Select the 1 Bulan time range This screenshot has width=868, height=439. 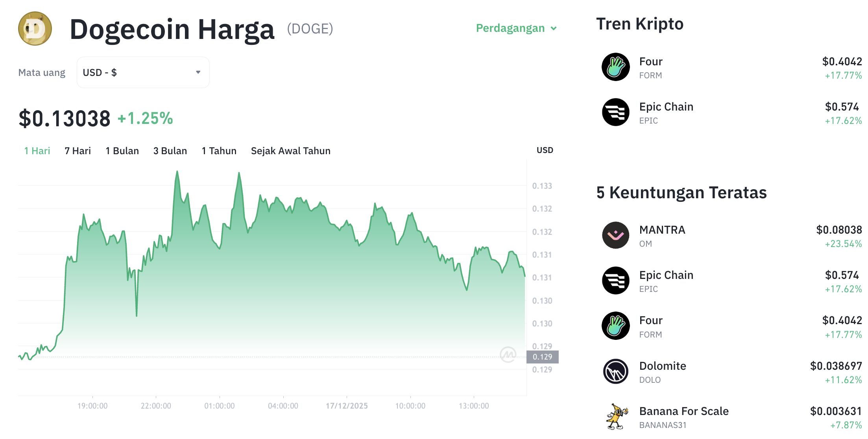click(x=122, y=151)
